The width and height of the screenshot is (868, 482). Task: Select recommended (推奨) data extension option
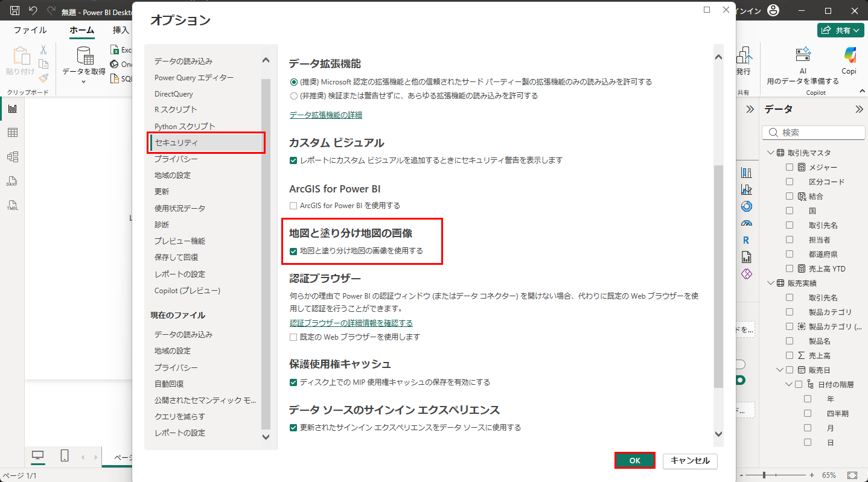[x=294, y=81]
